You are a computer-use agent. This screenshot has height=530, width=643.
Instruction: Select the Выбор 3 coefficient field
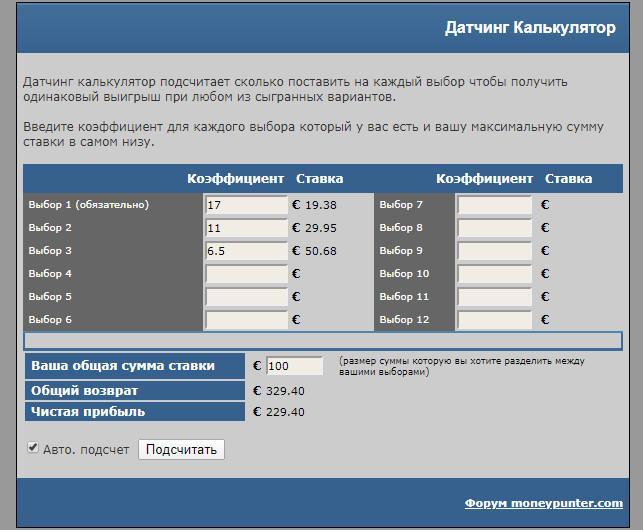pyautogui.click(x=246, y=251)
